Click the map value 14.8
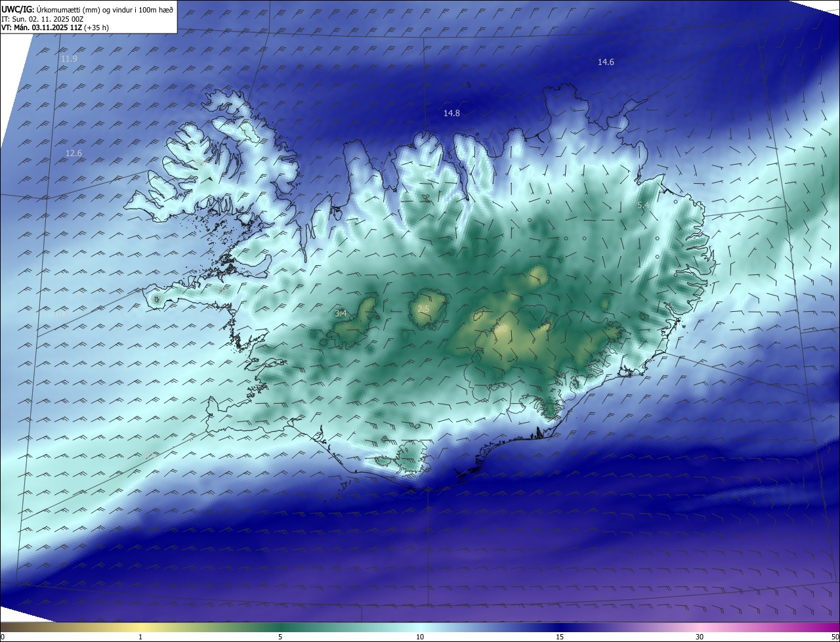The height and width of the screenshot is (642, 840). [x=451, y=114]
